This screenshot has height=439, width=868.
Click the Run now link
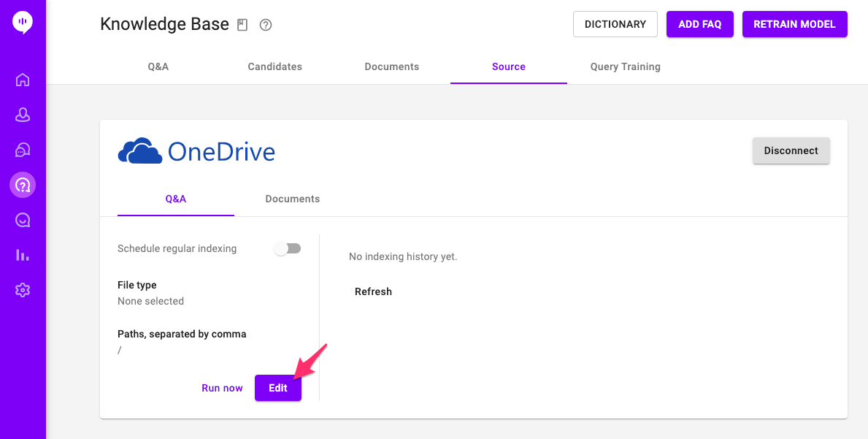(x=222, y=388)
